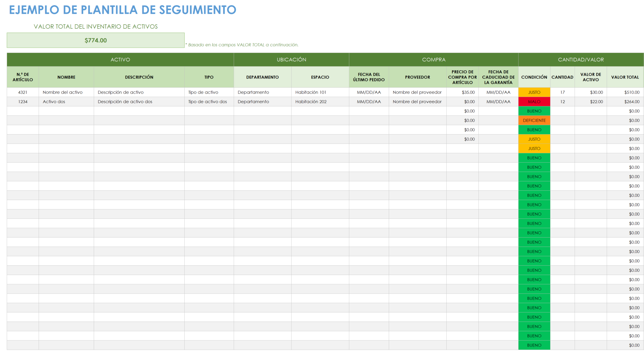
Task: Click the CONDICIÓN column header
Action: point(534,77)
